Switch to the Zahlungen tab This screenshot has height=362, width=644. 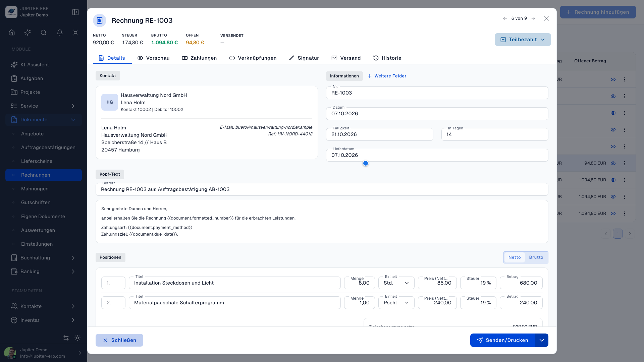tap(199, 58)
